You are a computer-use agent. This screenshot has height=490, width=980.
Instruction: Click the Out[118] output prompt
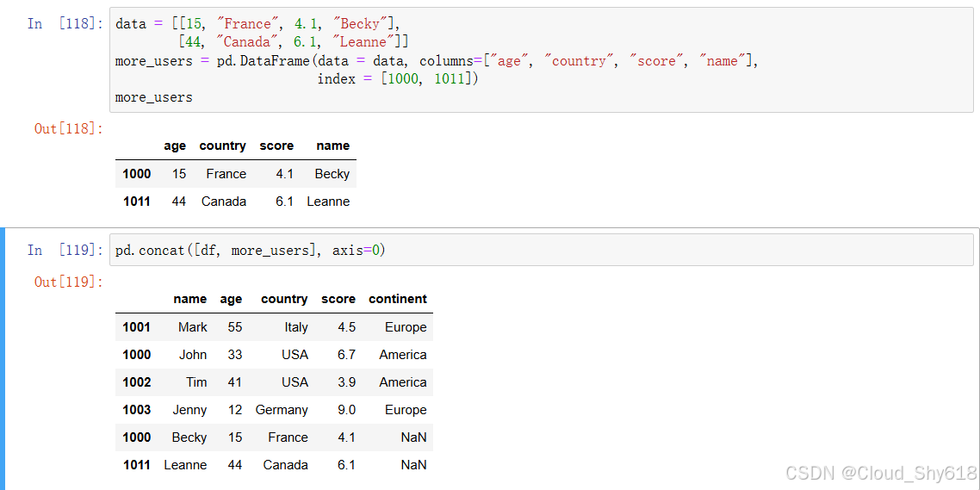[x=69, y=129]
